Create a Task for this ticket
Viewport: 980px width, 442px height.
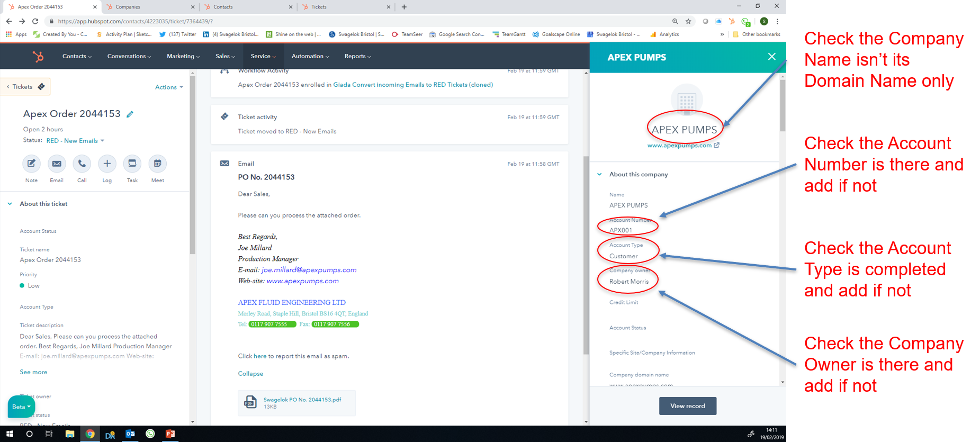pyautogui.click(x=132, y=164)
